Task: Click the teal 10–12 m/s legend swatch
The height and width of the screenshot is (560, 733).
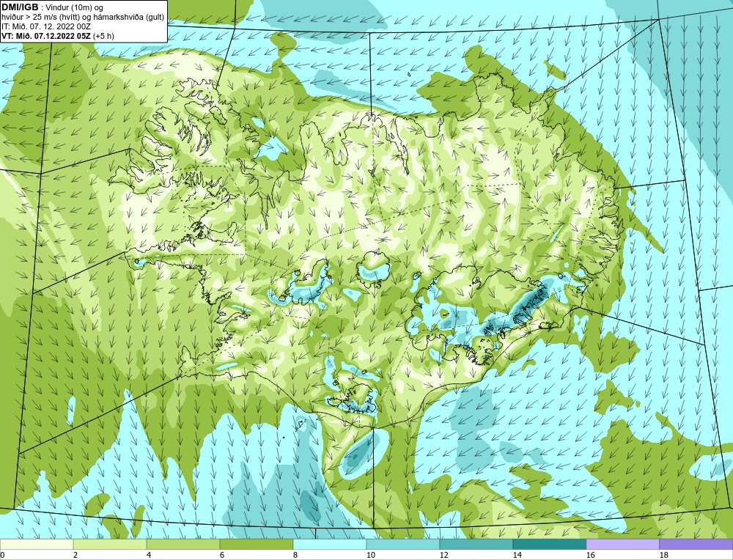Action: coord(403,545)
